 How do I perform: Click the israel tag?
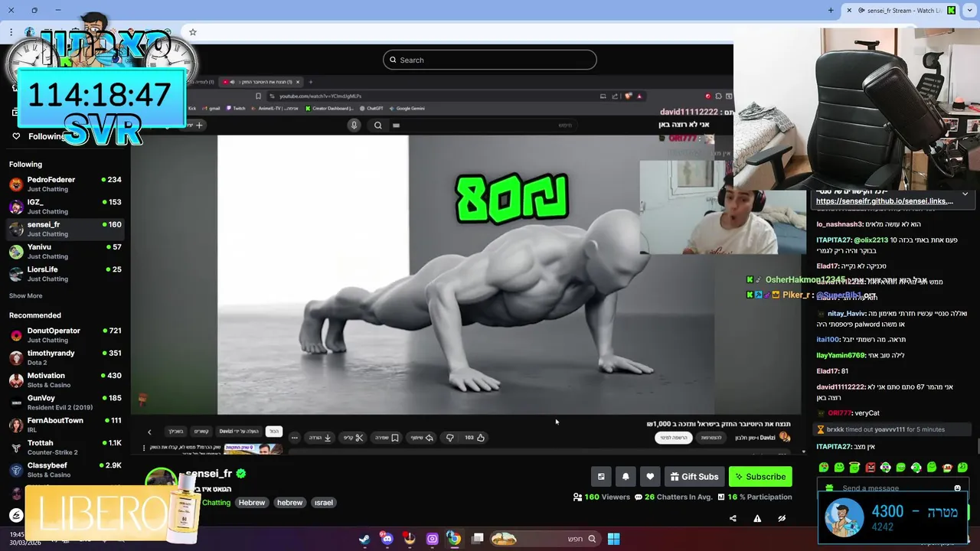324,503
